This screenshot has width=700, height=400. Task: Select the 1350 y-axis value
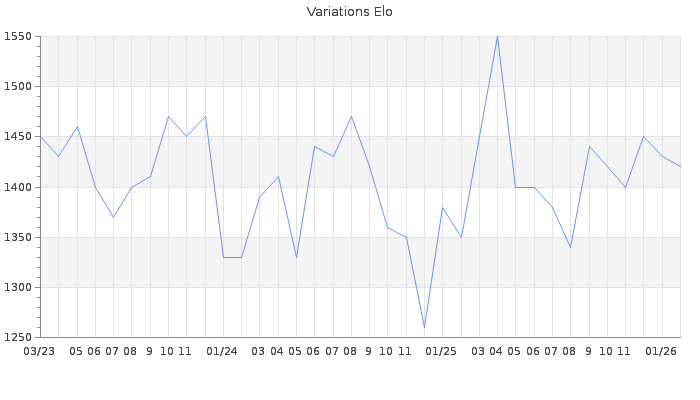19,237
